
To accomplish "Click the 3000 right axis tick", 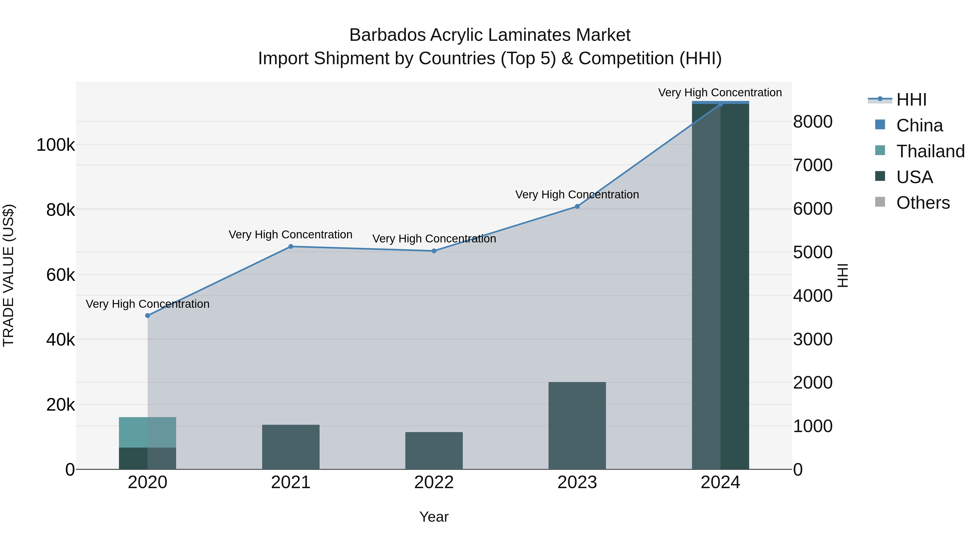I will click(x=813, y=339).
